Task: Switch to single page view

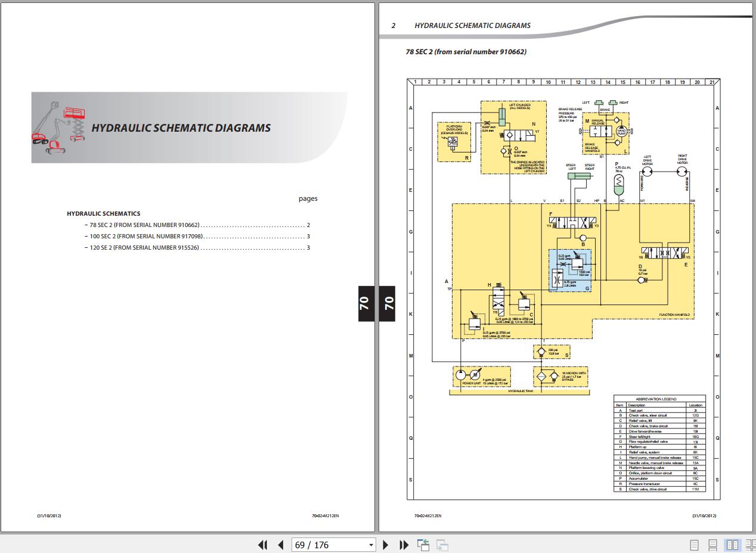Action: [x=694, y=545]
